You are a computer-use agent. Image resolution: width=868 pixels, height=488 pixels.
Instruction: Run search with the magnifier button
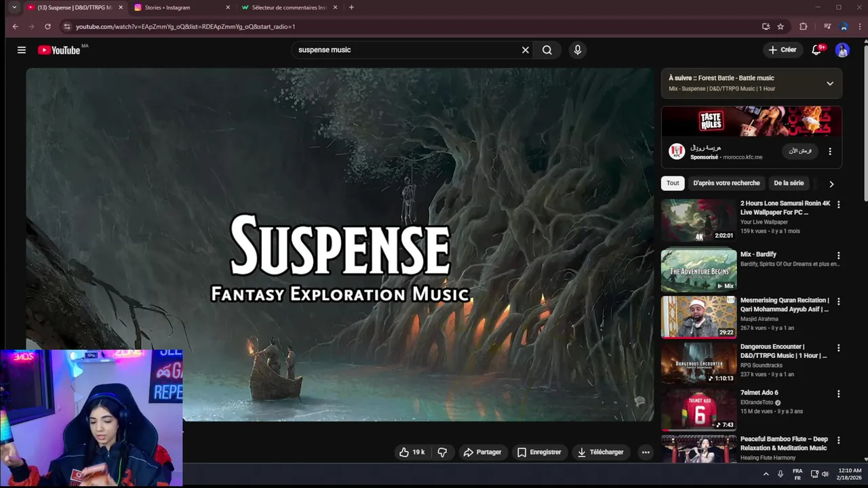pyautogui.click(x=547, y=49)
